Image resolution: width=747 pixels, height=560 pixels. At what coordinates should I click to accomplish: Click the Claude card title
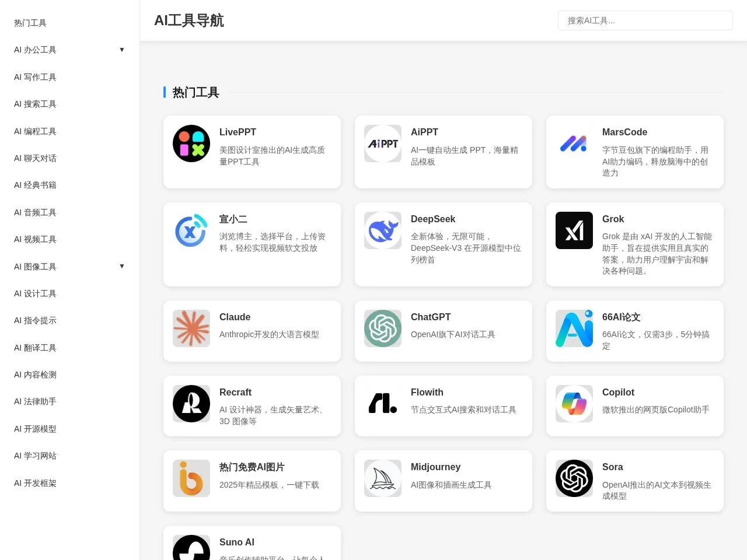[x=235, y=317]
